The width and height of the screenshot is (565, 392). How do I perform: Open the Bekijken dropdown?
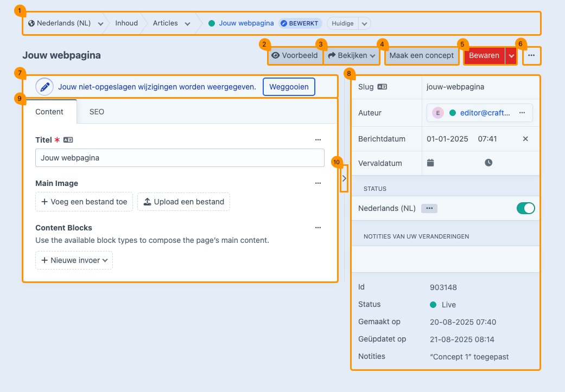click(352, 55)
